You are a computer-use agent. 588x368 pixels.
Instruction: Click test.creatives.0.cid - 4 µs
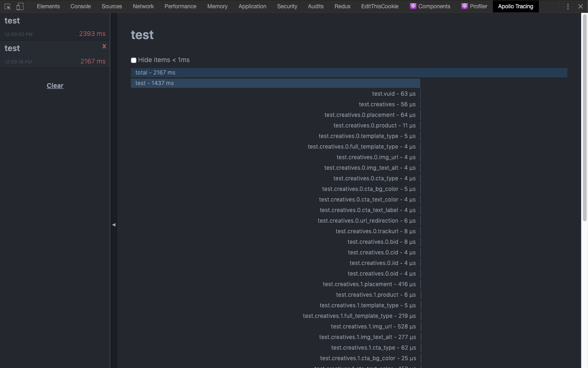point(382,253)
